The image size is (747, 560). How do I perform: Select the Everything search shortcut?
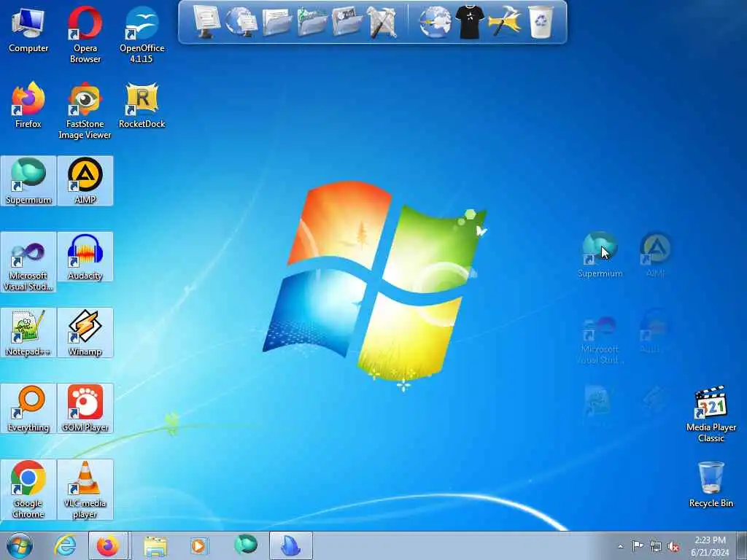[28, 408]
